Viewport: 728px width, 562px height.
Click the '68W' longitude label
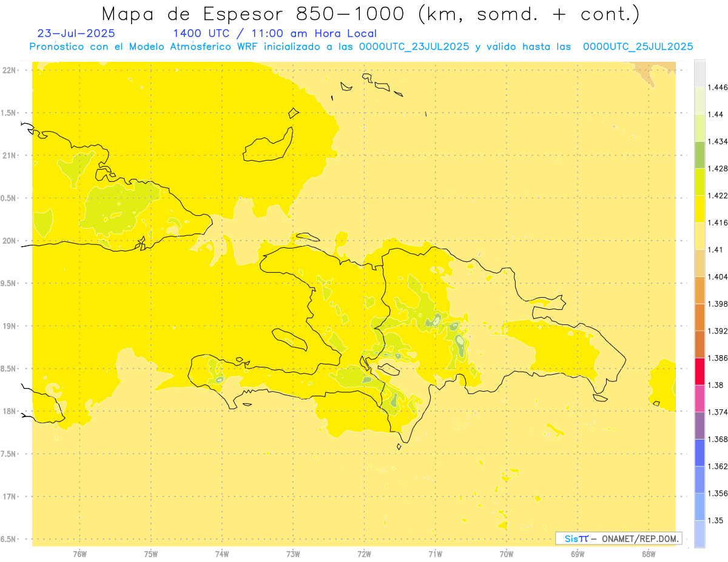point(649,554)
